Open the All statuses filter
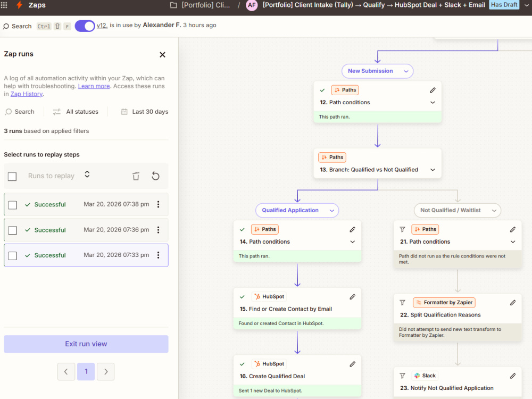 tap(76, 112)
